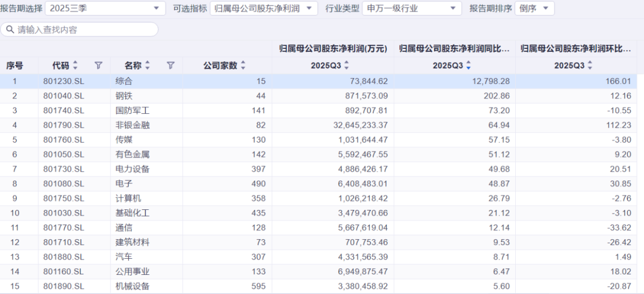Click the 建筑材料 industry name
Image resolution: width=644 pixels, height=294 pixels.
pos(132,242)
